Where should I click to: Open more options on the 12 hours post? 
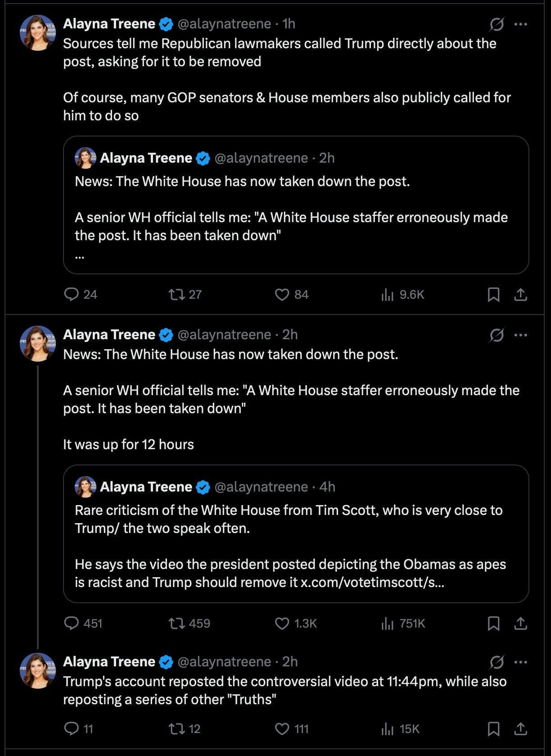pyautogui.click(x=520, y=335)
